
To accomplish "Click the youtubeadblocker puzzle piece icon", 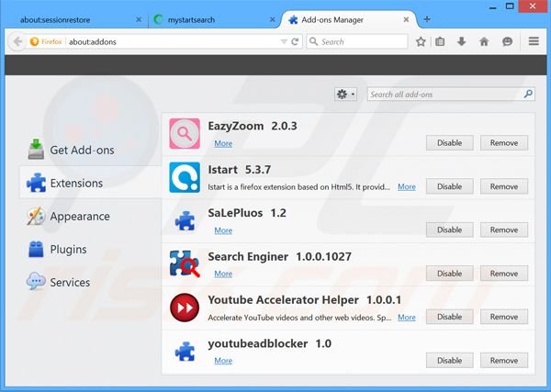I will click(185, 352).
